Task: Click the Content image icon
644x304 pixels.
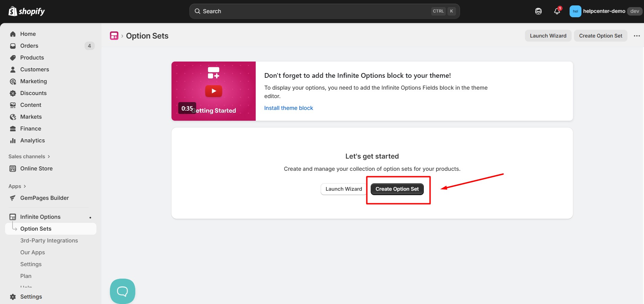Action: [13, 105]
